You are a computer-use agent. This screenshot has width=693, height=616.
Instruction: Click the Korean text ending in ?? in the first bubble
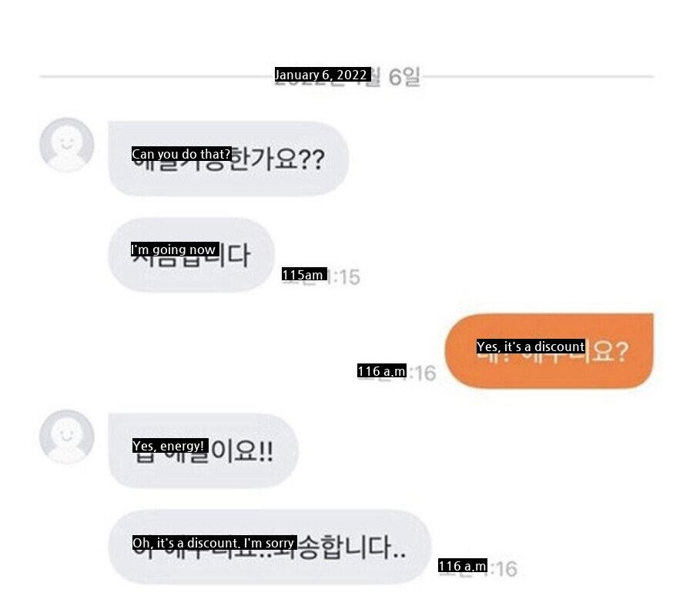coord(228,159)
